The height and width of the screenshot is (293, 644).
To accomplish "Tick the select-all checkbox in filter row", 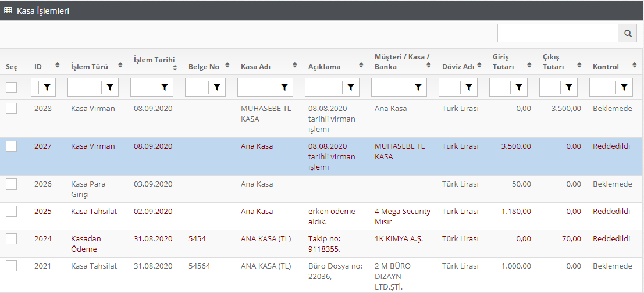I will 12,88.
